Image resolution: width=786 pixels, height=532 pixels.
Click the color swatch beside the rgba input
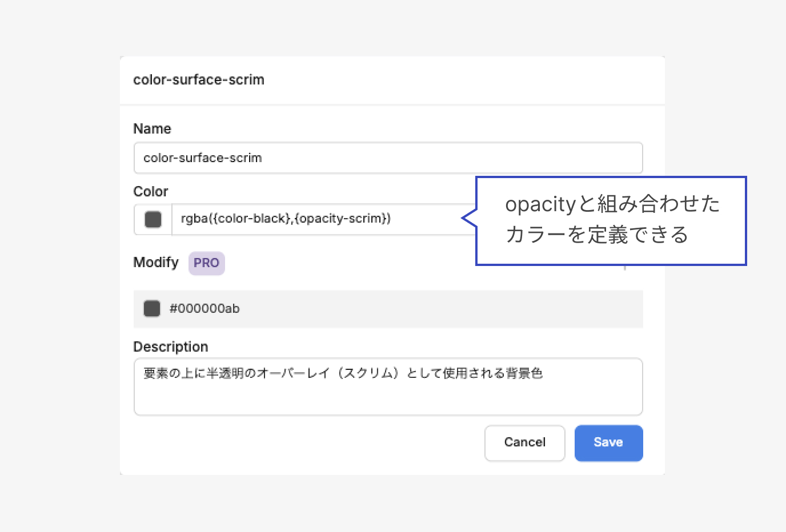point(153,219)
